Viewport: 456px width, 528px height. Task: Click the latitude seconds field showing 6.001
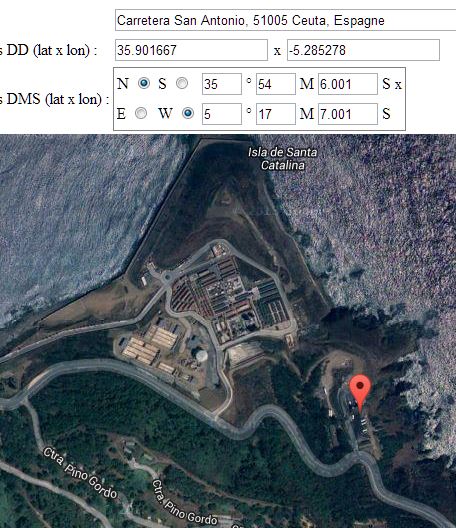point(348,84)
